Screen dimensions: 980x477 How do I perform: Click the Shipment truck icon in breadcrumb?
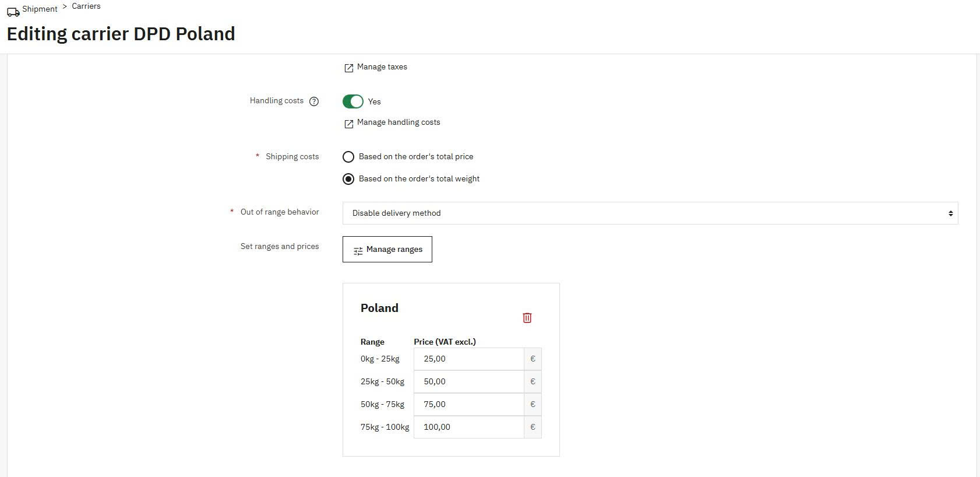coord(13,11)
